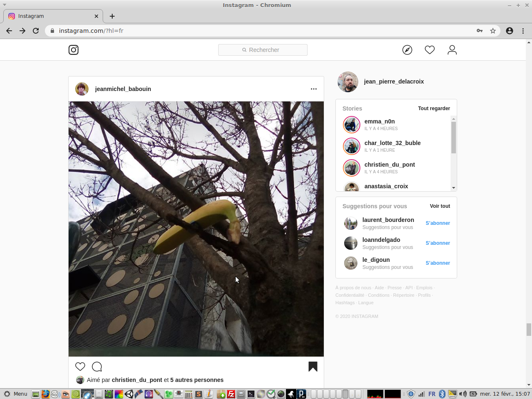Bookmark this page with the star icon
The image size is (532, 399).
click(x=493, y=31)
